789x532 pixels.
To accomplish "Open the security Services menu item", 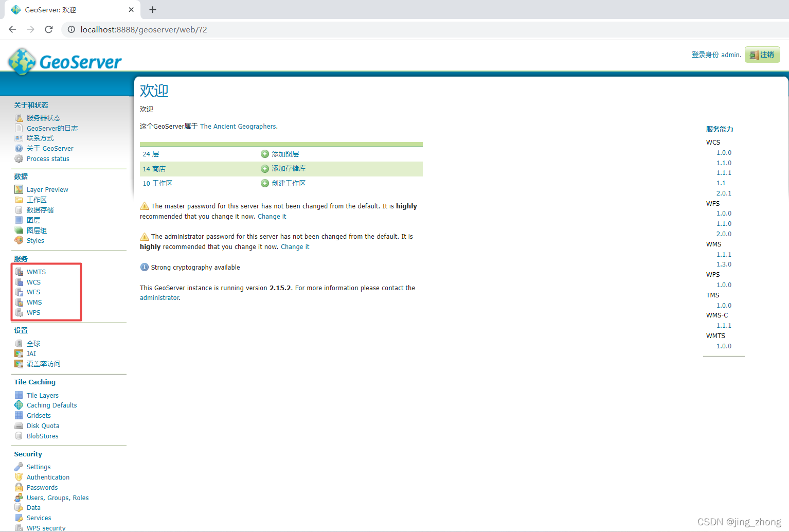I will (x=39, y=518).
